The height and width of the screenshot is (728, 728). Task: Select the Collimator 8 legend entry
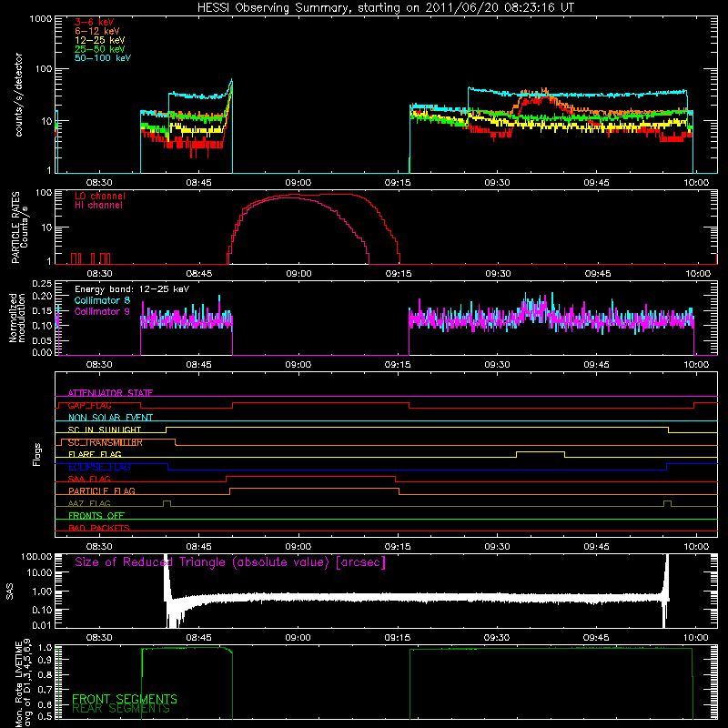click(102, 301)
